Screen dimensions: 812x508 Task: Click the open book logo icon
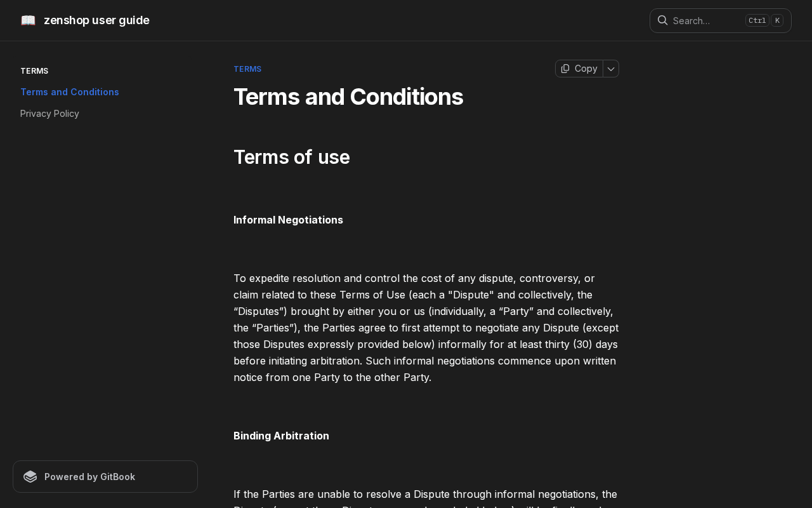pyautogui.click(x=28, y=20)
